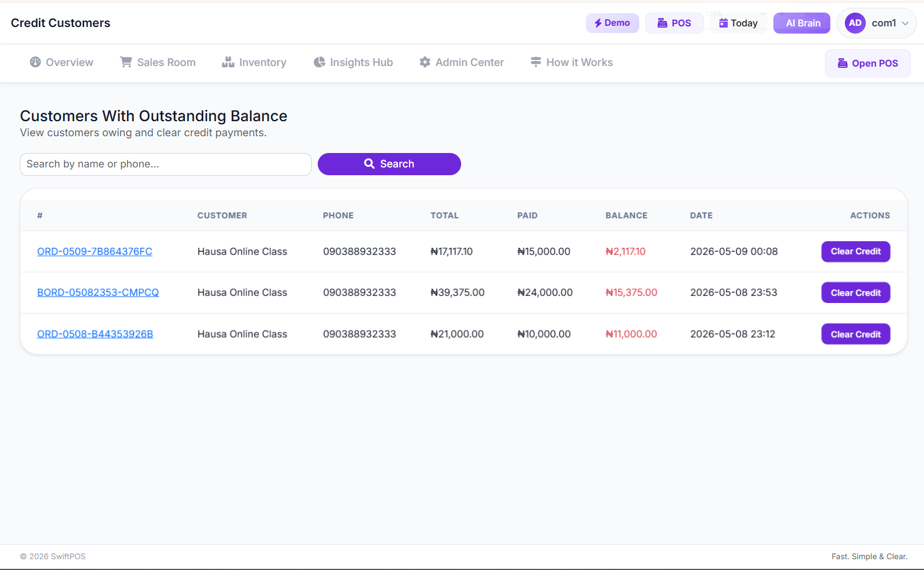Click the Open POS register icon

click(842, 63)
